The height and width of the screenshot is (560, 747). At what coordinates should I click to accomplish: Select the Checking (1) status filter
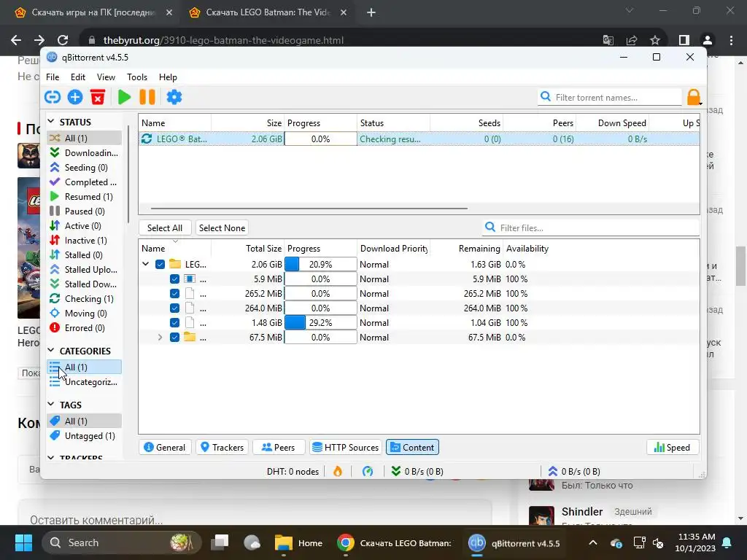(85, 299)
